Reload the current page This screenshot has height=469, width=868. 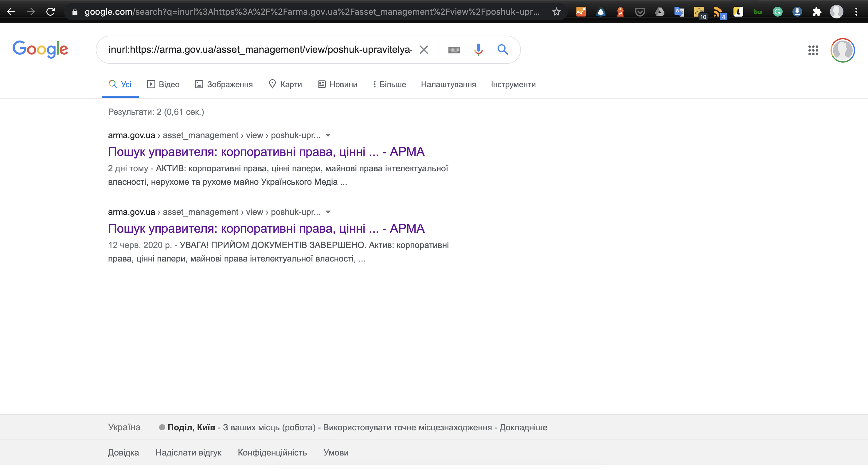tap(51, 12)
